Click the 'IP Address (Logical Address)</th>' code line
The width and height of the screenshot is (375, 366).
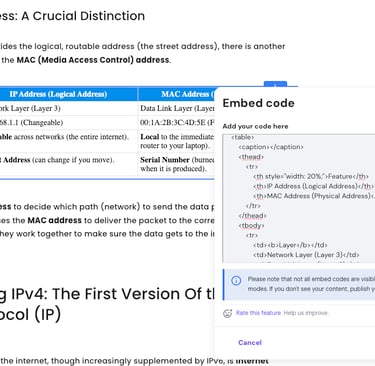313,186
